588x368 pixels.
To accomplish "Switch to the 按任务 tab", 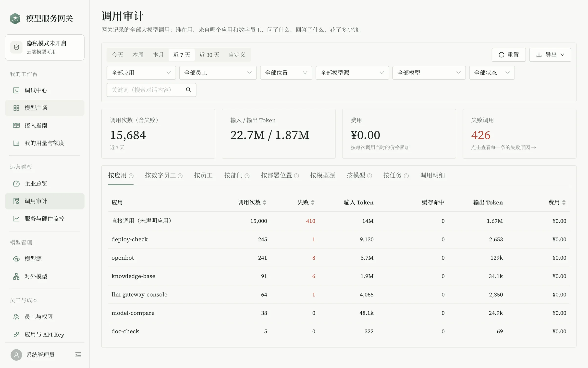I will click(396, 175).
